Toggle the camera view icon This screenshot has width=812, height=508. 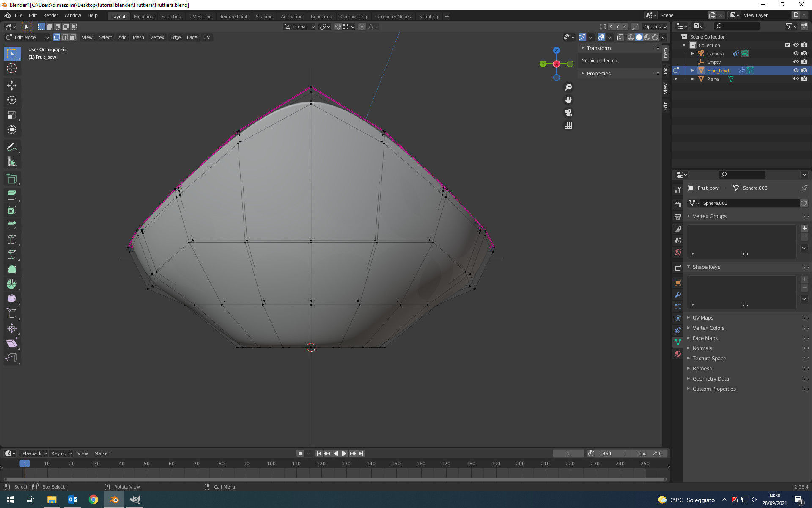pyautogui.click(x=568, y=113)
